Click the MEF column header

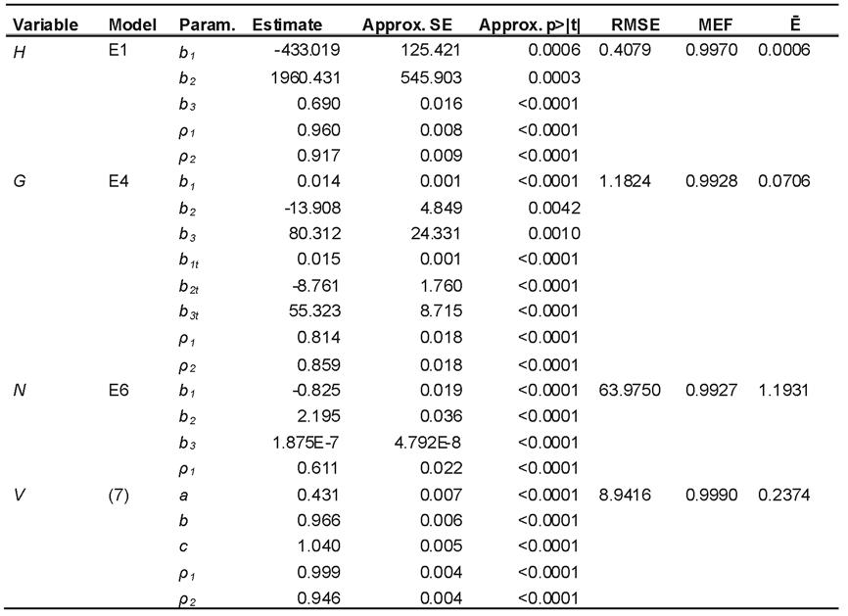tap(716, 24)
